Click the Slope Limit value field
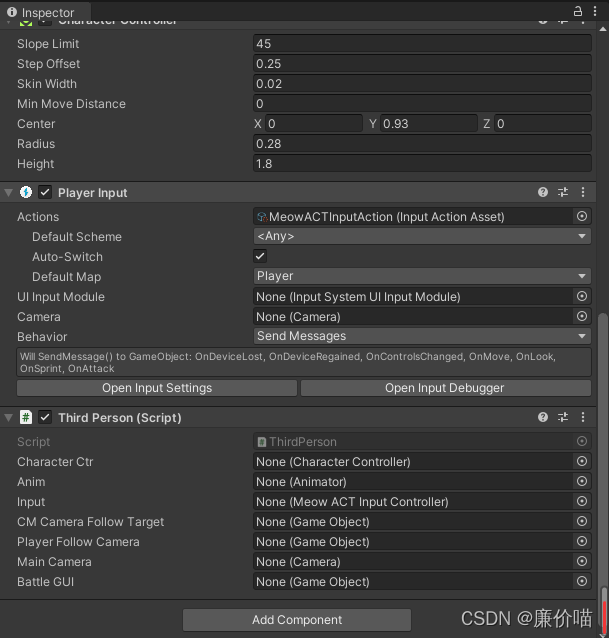The image size is (609, 638). coord(422,44)
